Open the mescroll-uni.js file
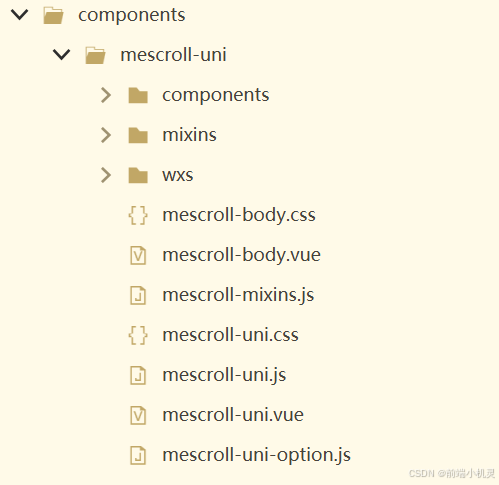 point(224,375)
